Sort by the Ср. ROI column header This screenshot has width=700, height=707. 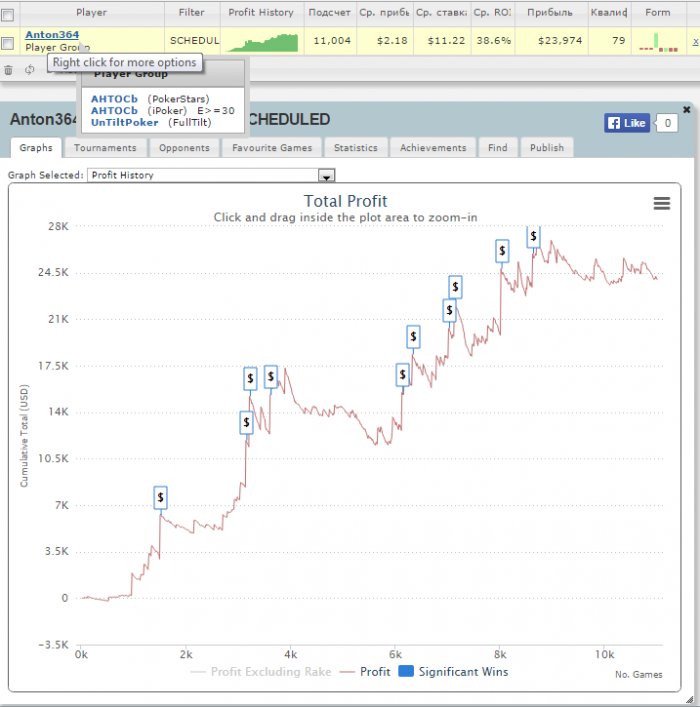(x=492, y=13)
